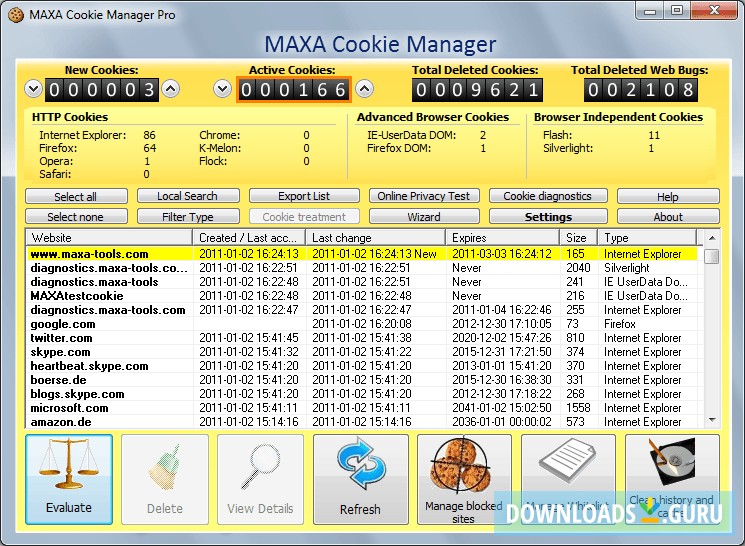Click the disabled Cookie treatment button
Image resolution: width=745 pixels, height=546 pixels.
304,217
